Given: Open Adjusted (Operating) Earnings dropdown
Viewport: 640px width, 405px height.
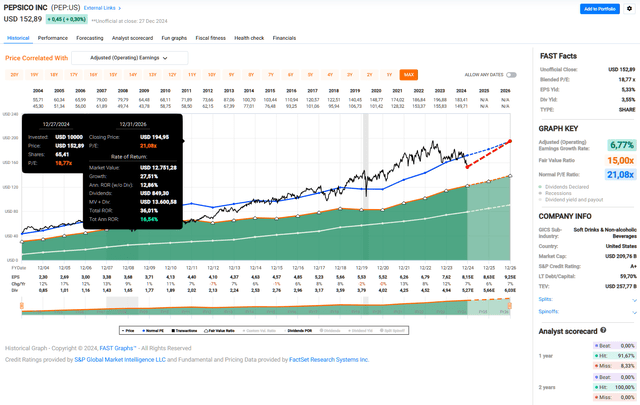Looking at the screenshot, I should [130, 58].
